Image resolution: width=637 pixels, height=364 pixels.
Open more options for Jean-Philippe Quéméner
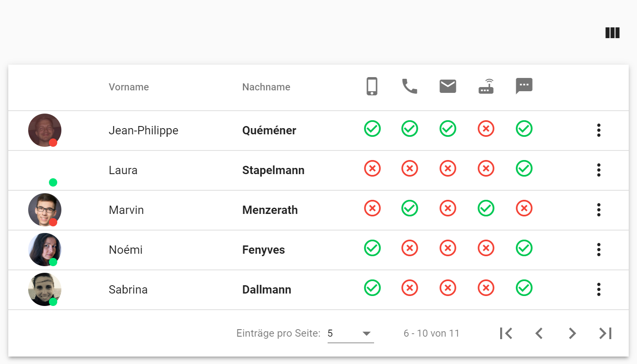(x=598, y=130)
